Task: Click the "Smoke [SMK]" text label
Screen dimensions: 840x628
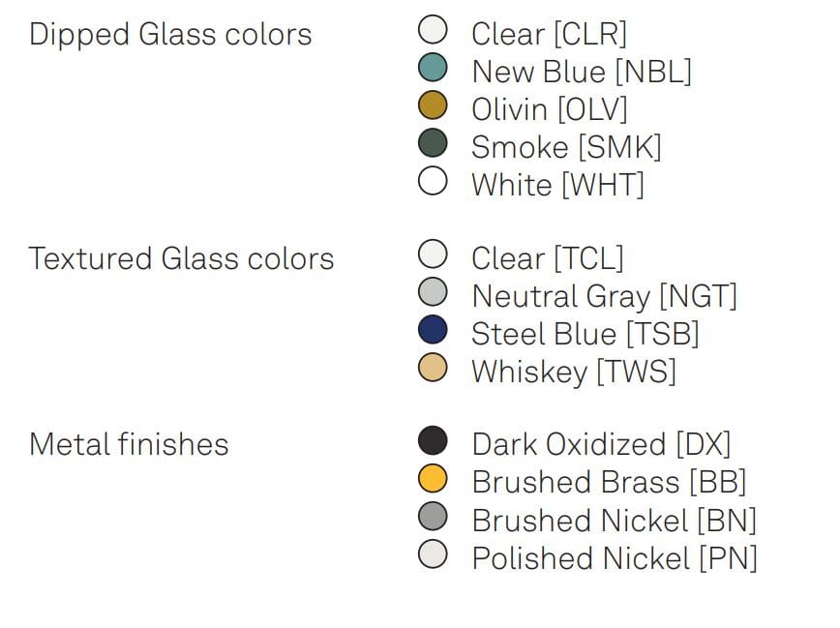Action: point(566,147)
